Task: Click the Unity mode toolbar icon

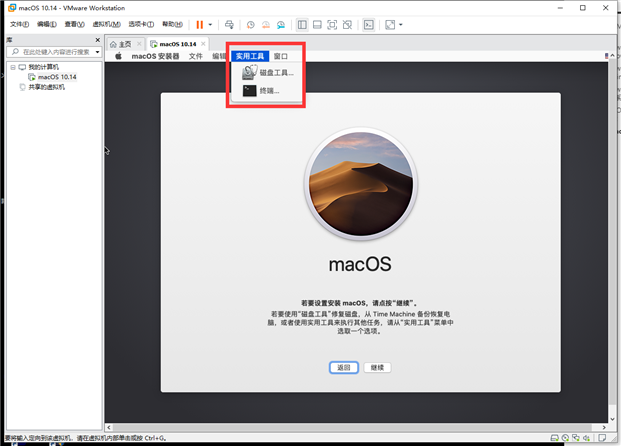Action: coord(347,25)
